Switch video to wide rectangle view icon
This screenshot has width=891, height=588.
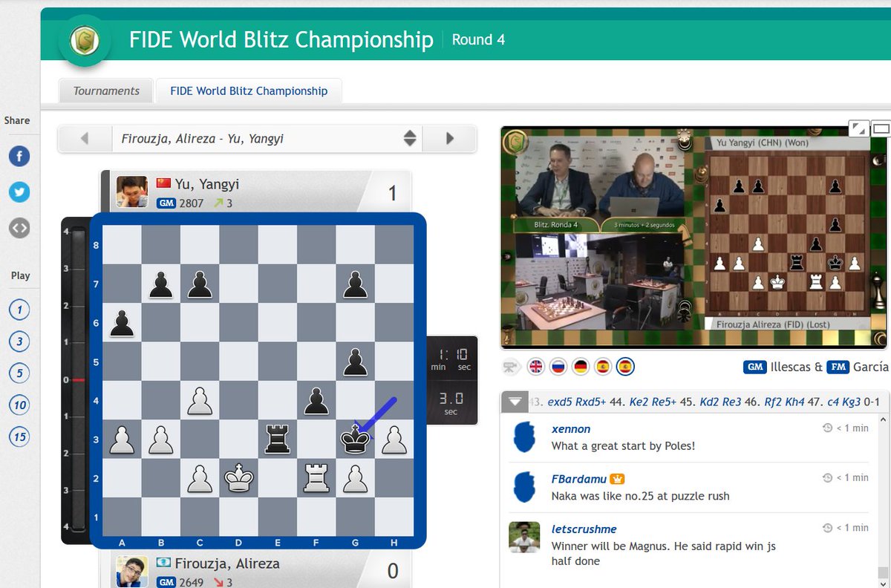coord(881,128)
